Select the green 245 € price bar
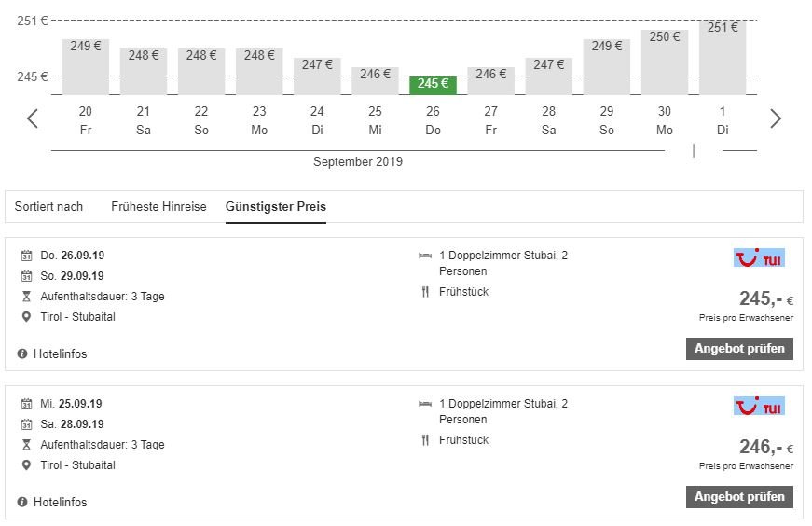The image size is (812, 526). [433, 84]
